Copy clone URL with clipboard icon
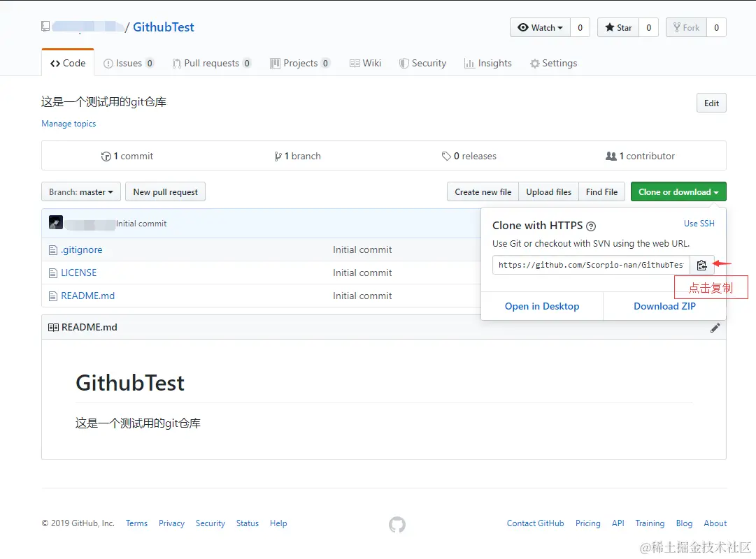 (701, 265)
